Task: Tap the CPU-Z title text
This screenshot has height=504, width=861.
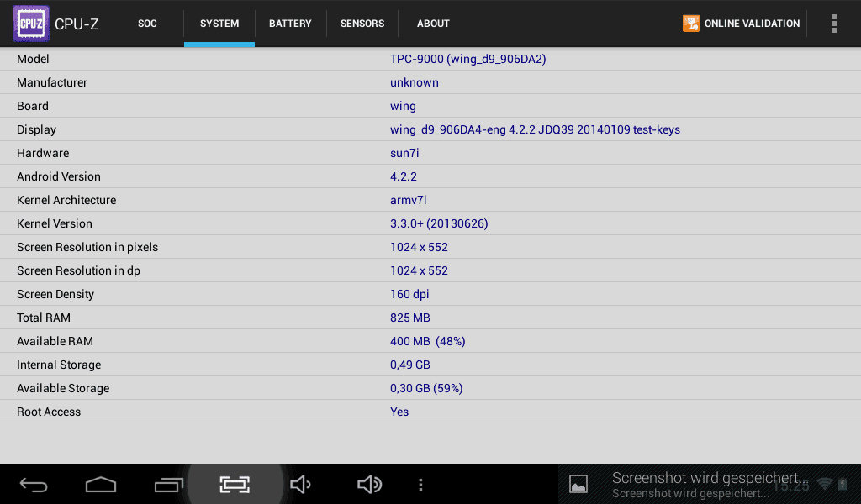Action: [77, 24]
